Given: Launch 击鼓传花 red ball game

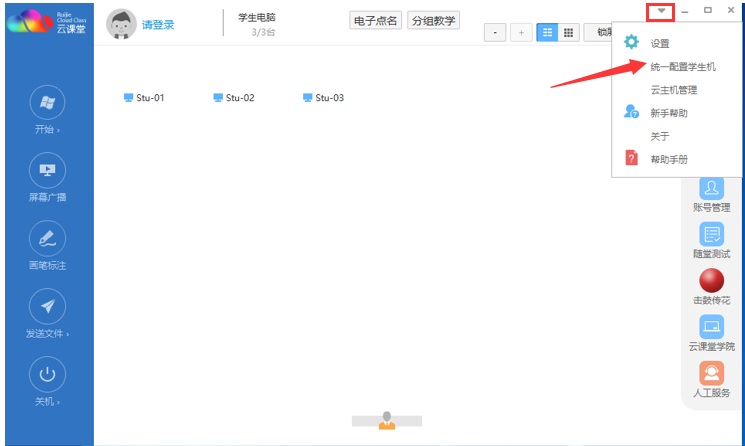Looking at the screenshot, I should pos(711,281).
